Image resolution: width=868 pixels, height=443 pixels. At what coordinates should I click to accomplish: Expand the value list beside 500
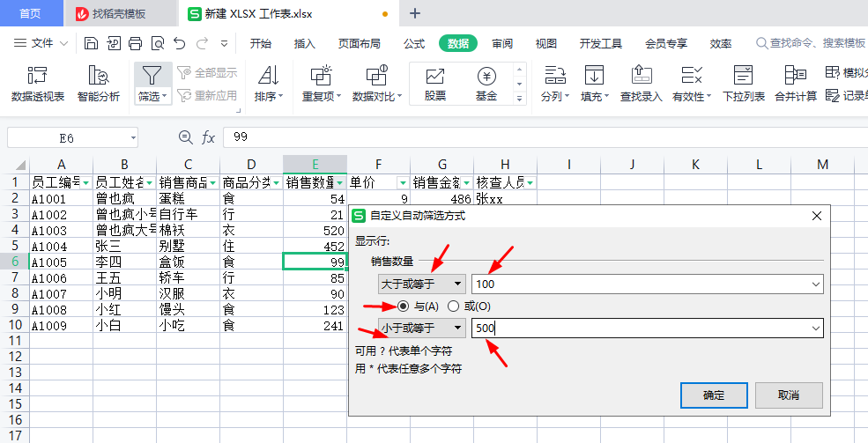(815, 328)
